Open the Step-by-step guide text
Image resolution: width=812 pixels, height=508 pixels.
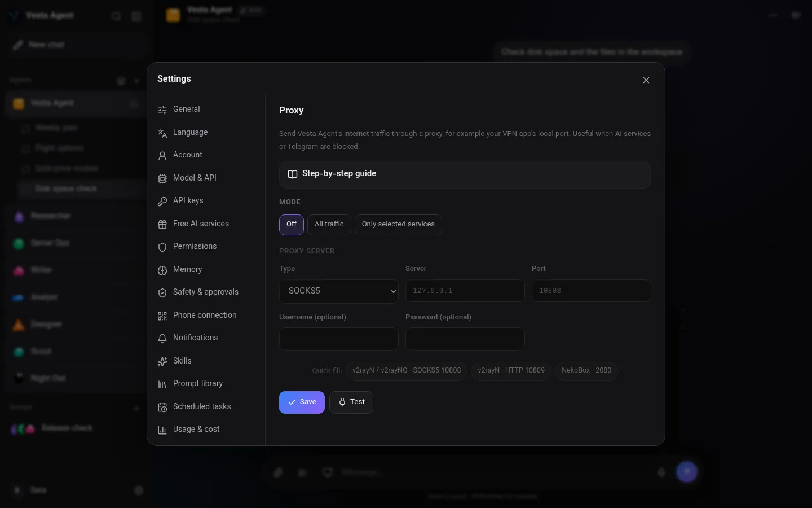pos(339,173)
